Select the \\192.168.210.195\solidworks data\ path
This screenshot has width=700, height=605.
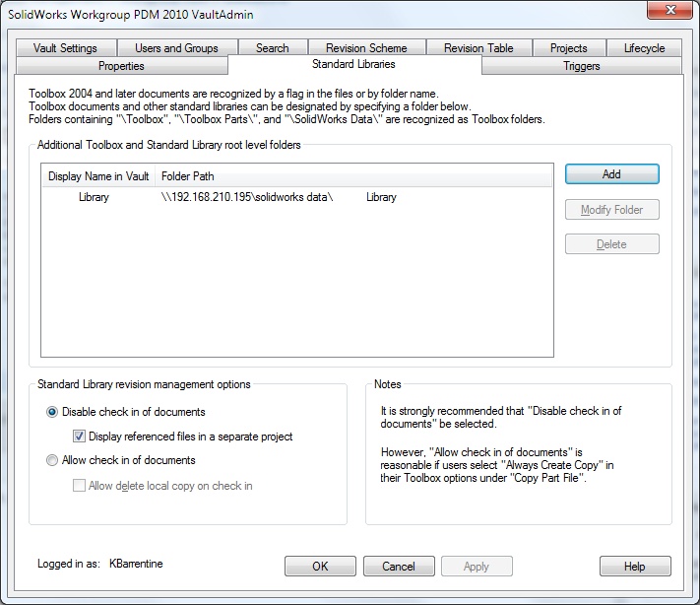[247, 197]
